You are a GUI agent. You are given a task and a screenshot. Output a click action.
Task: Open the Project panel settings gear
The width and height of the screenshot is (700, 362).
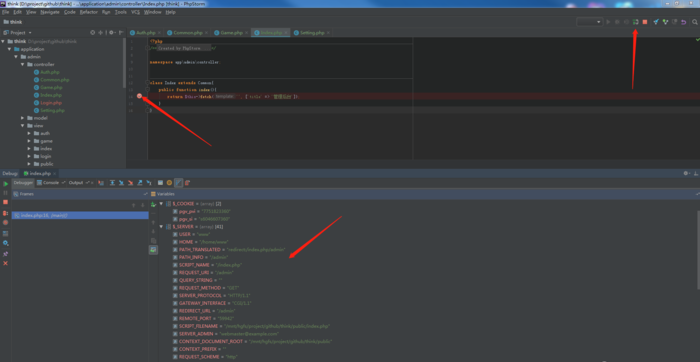(111, 33)
